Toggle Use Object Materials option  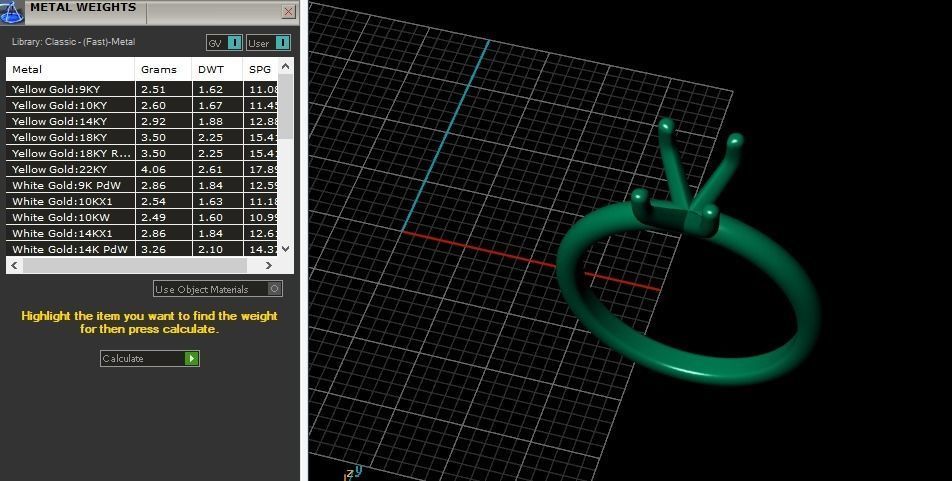click(217, 289)
